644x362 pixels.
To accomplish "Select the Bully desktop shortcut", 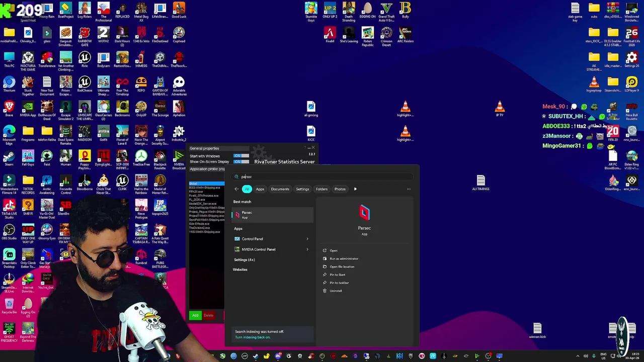I will point(405,10).
